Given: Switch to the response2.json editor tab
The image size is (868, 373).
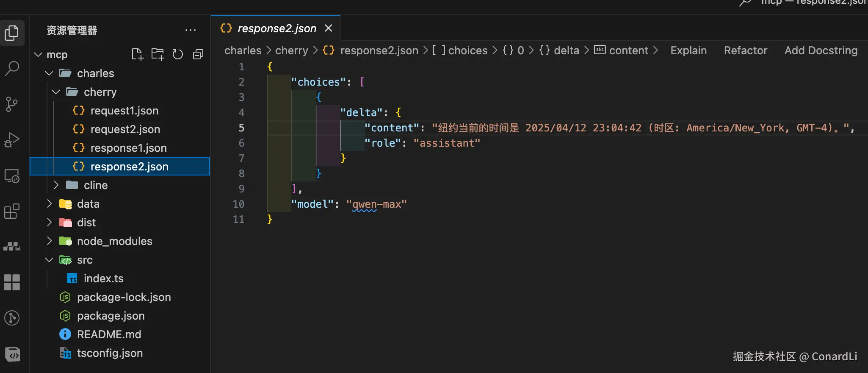Looking at the screenshot, I should 276,28.
